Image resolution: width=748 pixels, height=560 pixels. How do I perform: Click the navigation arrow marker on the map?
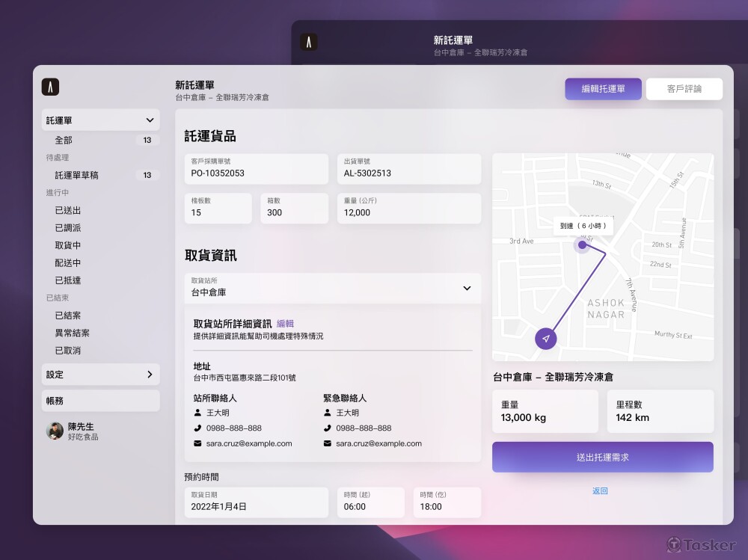(x=545, y=338)
